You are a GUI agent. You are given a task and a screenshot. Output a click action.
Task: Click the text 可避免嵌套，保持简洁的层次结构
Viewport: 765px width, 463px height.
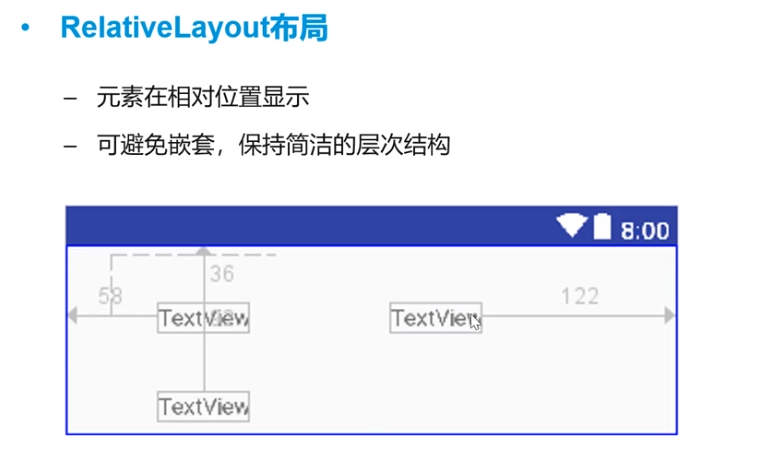(273, 145)
